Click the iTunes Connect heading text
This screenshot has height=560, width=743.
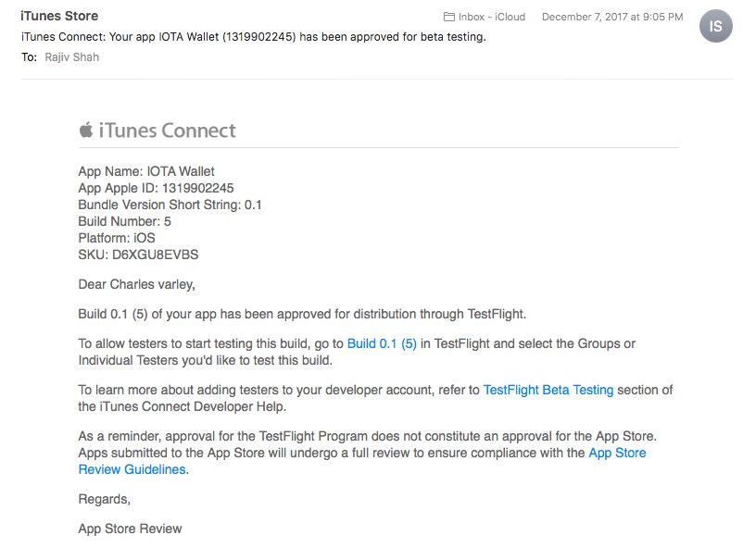click(168, 131)
